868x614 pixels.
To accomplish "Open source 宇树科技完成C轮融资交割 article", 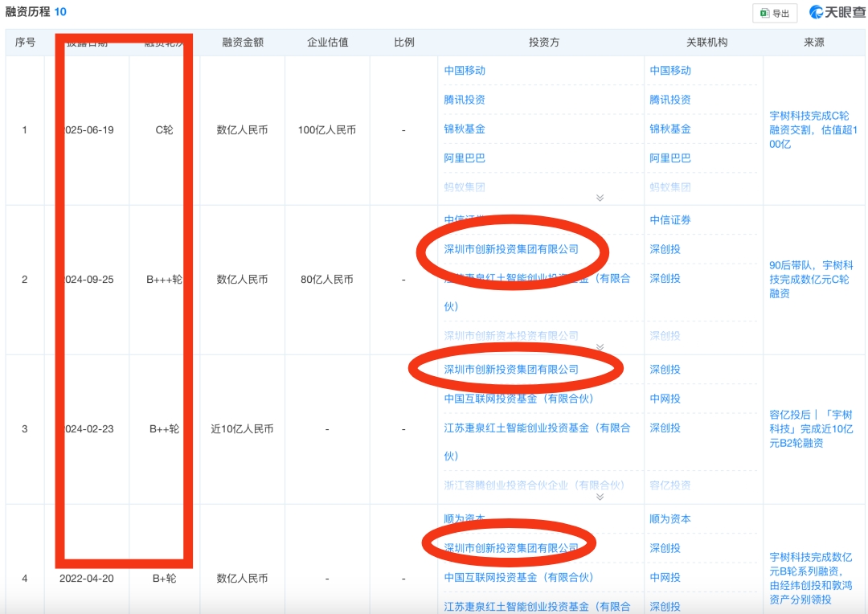I will [813, 130].
